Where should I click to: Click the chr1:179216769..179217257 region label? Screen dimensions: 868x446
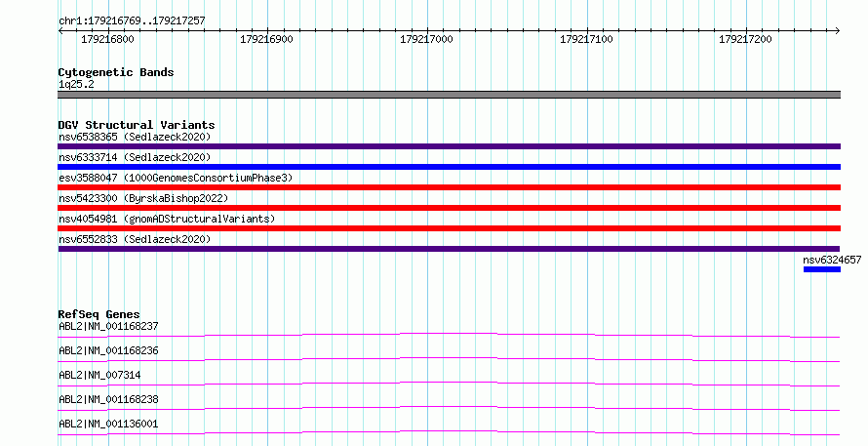[132, 20]
